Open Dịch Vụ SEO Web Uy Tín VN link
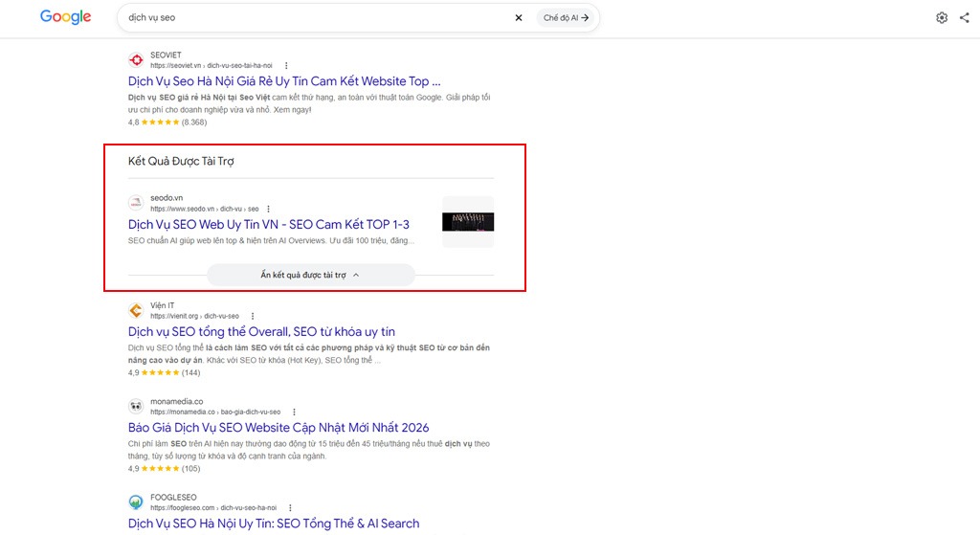The image size is (980, 535). (269, 224)
